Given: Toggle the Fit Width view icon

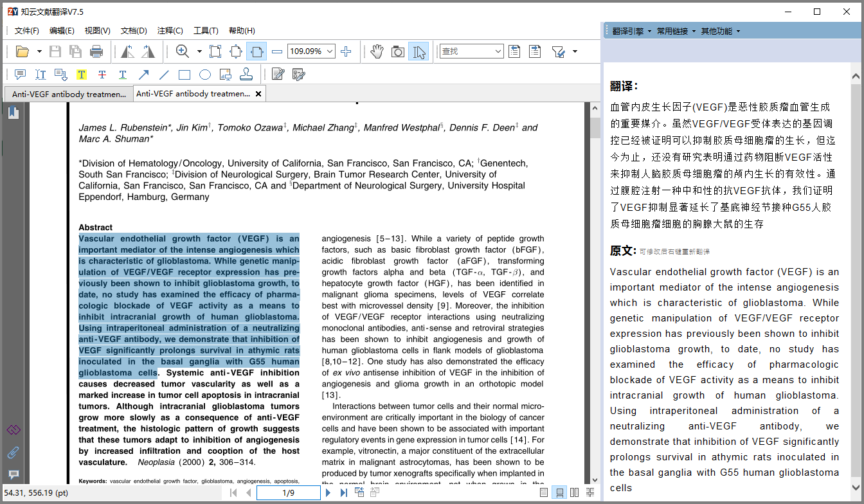Looking at the screenshot, I should 256,51.
